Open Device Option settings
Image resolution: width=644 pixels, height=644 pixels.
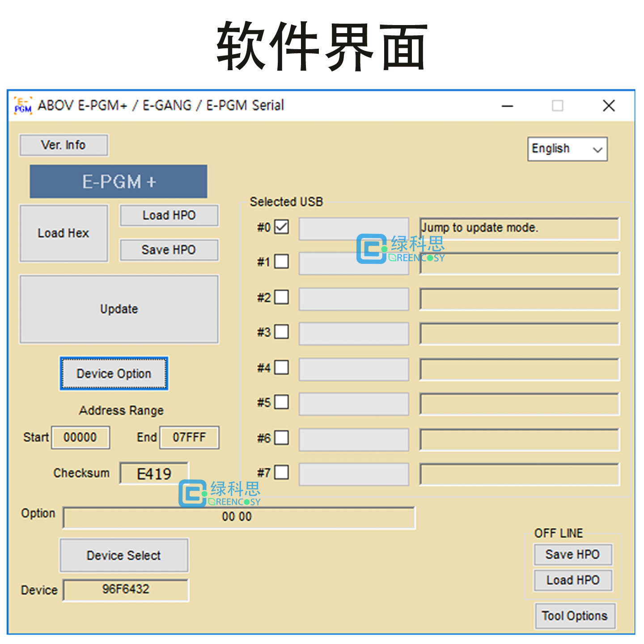pyautogui.click(x=114, y=373)
